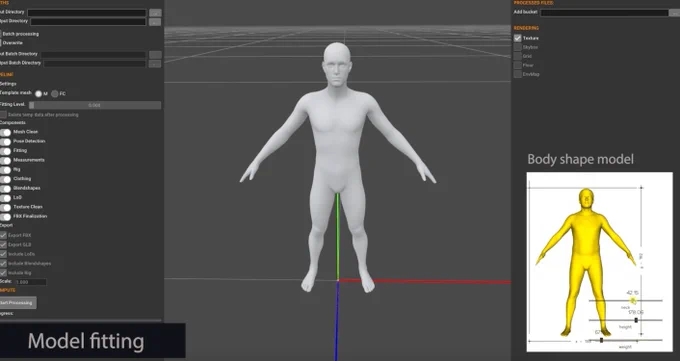Select the M template mesh radio button

tap(39, 94)
